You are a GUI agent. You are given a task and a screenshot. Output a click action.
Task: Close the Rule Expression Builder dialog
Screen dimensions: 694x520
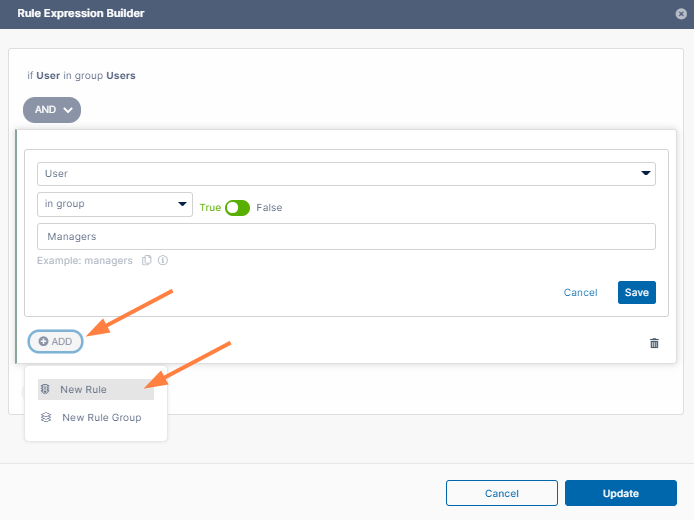point(681,14)
